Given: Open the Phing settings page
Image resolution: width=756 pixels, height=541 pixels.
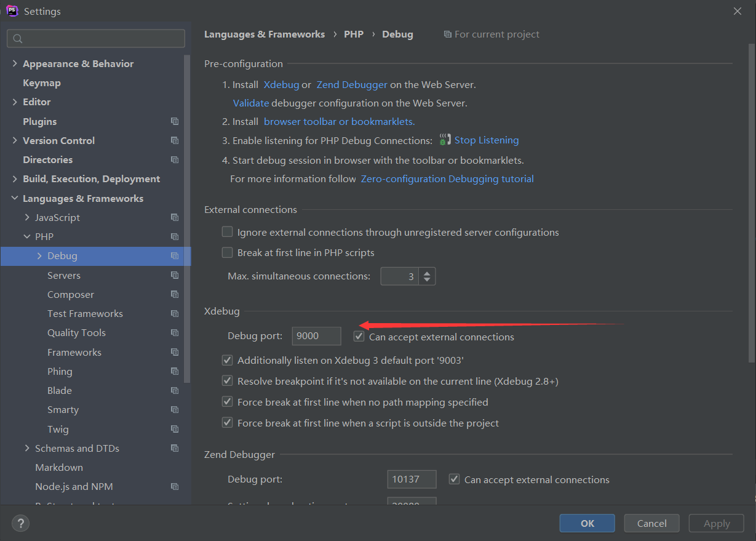Looking at the screenshot, I should pyautogui.click(x=60, y=372).
